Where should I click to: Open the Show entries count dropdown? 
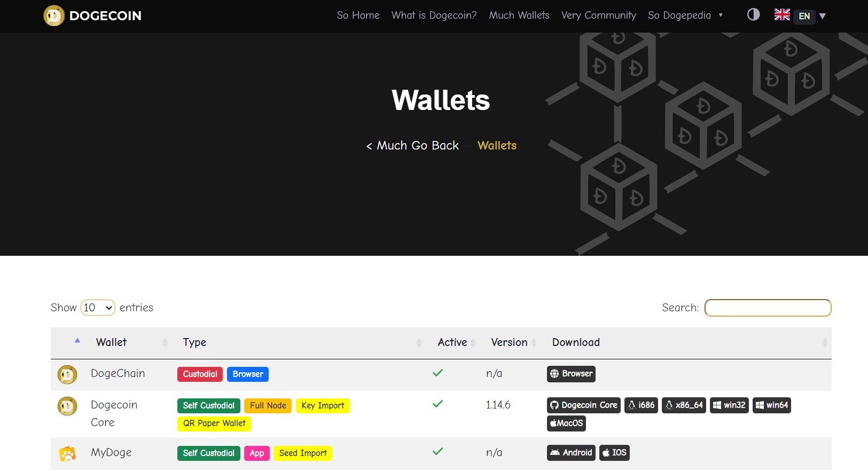coord(98,308)
